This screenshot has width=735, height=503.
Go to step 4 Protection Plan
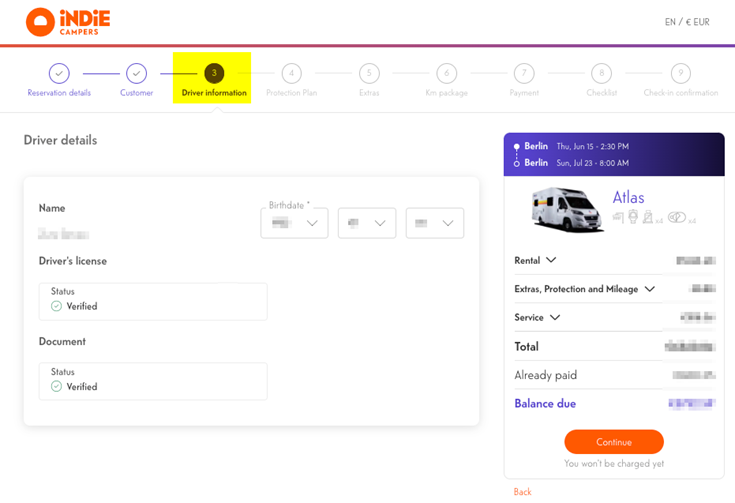point(291,73)
